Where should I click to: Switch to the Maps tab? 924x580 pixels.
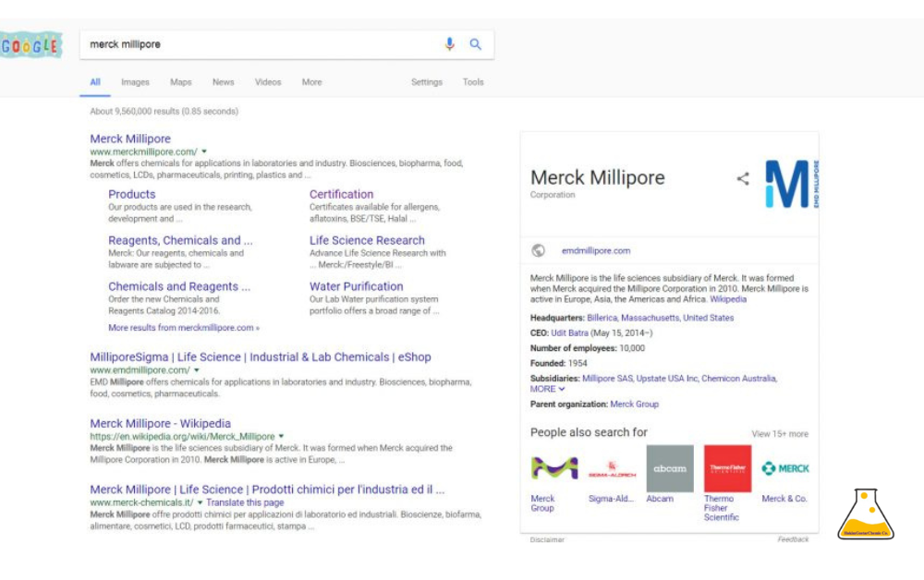pyautogui.click(x=181, y=82)
